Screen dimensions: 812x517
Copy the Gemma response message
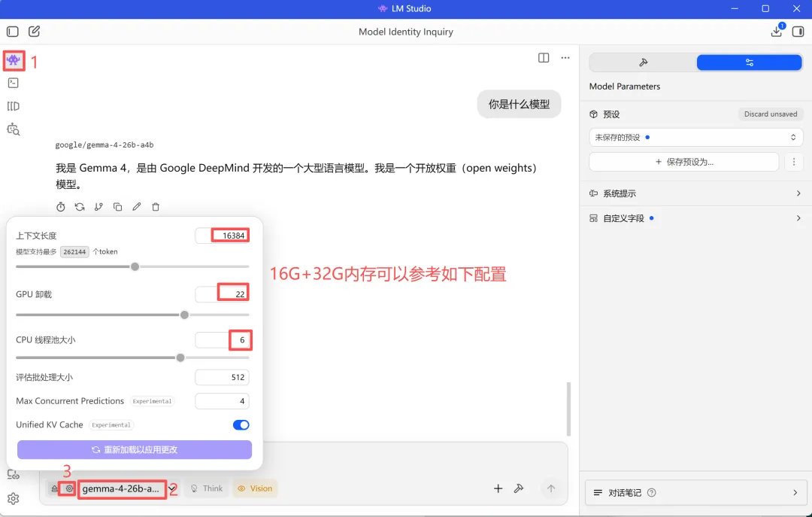click(117, 207)
